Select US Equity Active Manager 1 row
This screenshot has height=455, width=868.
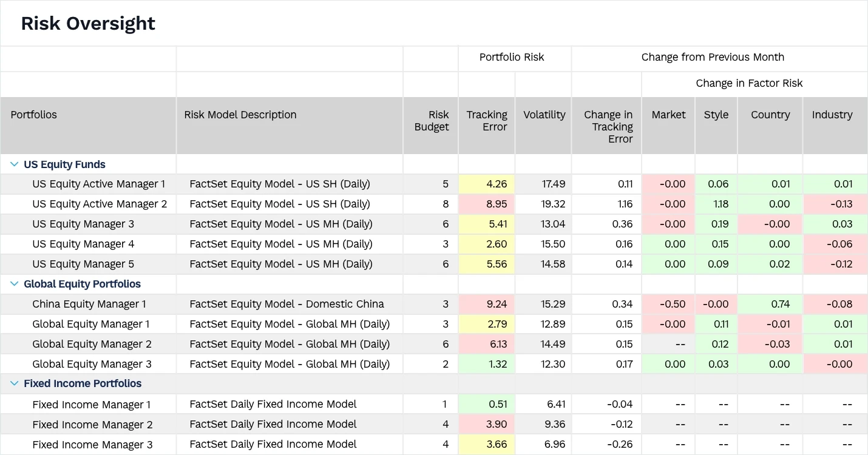click(x=100, y=184)
